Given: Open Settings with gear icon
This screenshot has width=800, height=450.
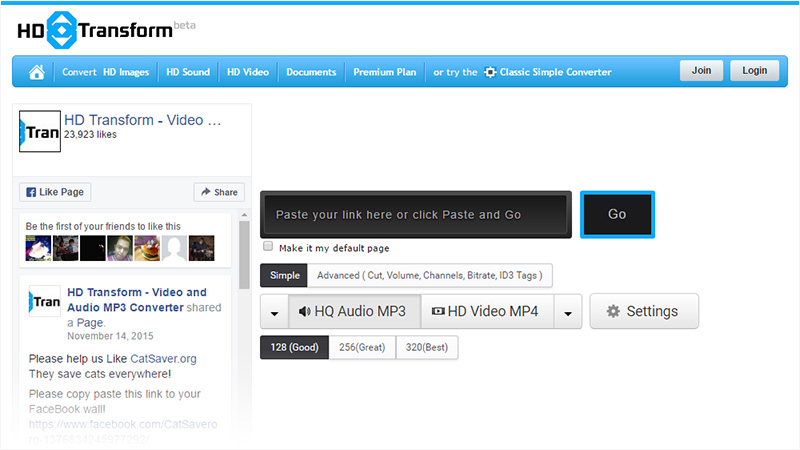Looking at the screenshot, I should 644,311.
